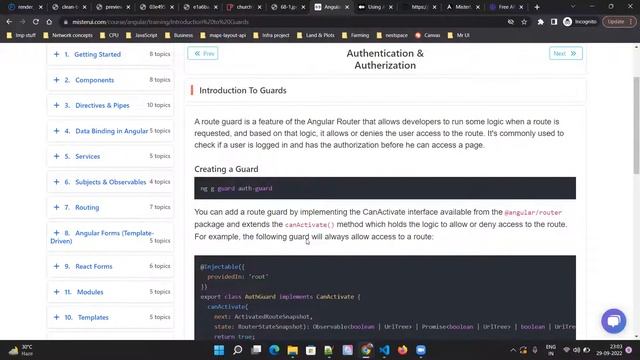Open the browser home page icon
This screenshot has height=360, width=640.
click(49, 22)
